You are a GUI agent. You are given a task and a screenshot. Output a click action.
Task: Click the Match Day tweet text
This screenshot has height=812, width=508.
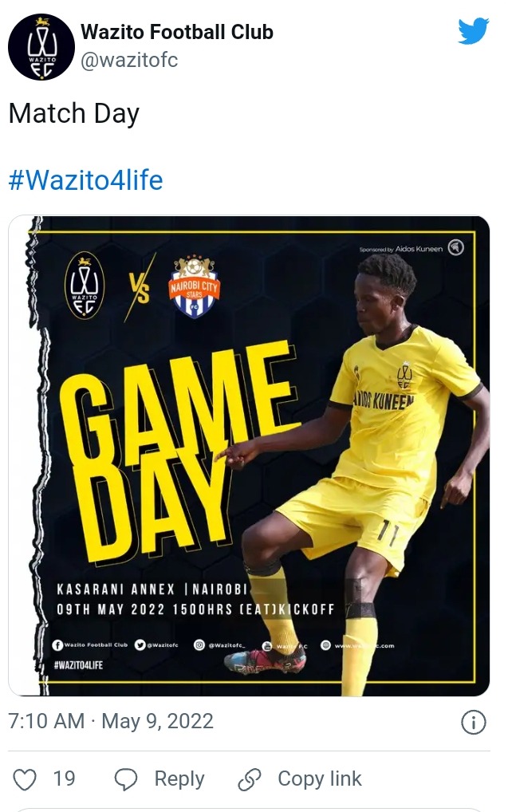[x=74, y=113]
